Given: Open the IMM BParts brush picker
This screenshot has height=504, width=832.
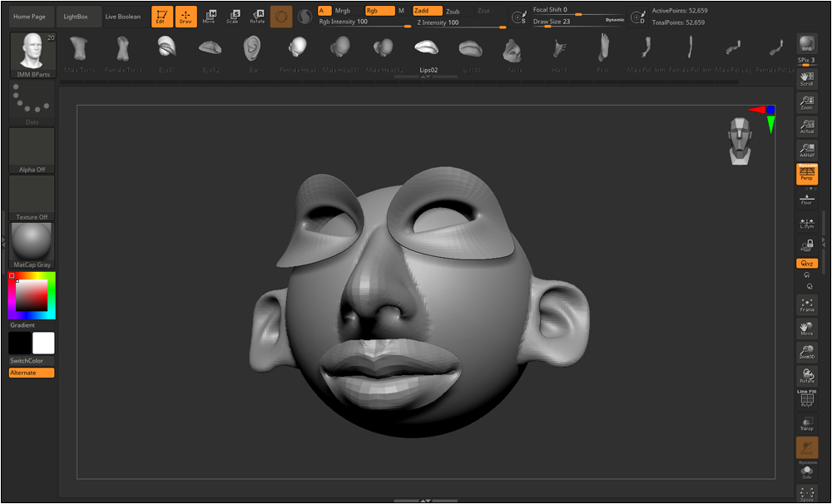Looking at the screenshot, I should click(32, 56).
